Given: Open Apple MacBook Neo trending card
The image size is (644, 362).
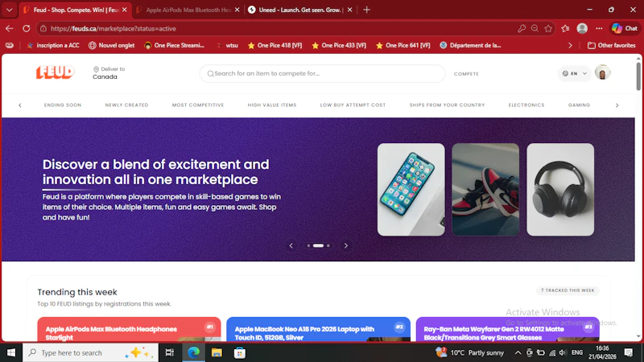Looking at the screenshot, I should pos(318,329).
